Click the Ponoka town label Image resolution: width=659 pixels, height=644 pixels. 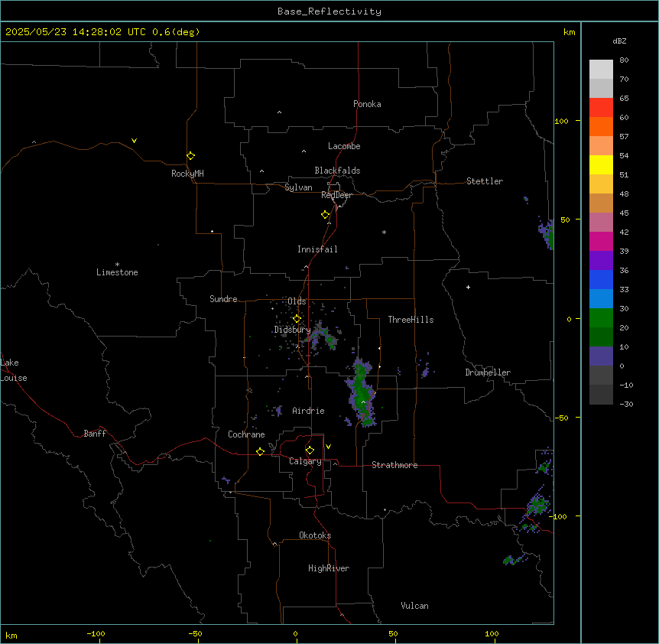367,104
